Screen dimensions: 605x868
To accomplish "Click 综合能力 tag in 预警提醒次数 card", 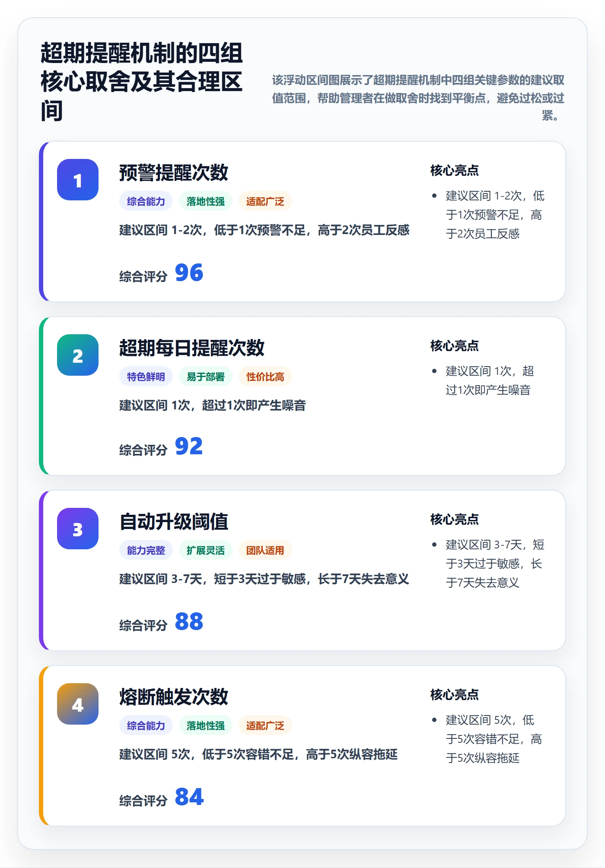I will click(x=146, y=201).
